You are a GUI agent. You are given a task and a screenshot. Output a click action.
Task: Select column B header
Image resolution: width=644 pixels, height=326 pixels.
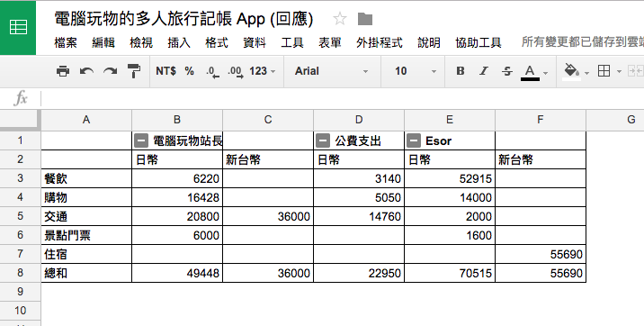point(177,120)
